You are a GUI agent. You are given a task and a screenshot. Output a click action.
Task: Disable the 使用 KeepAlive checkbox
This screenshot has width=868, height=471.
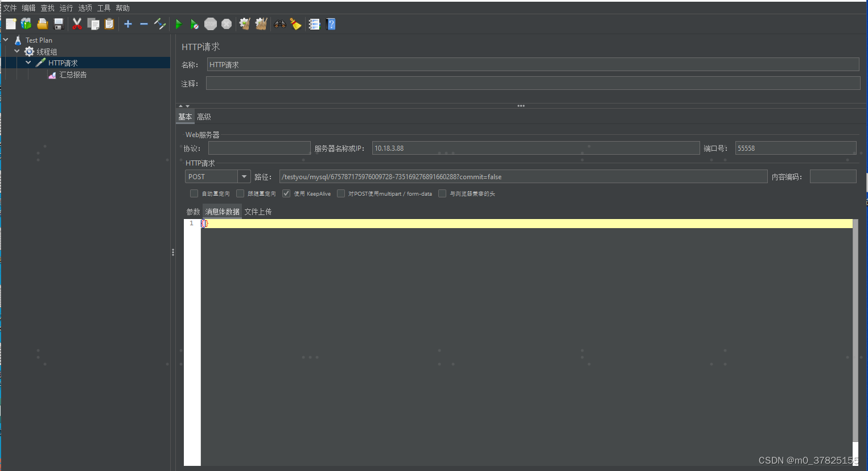[x=286, y=193]
